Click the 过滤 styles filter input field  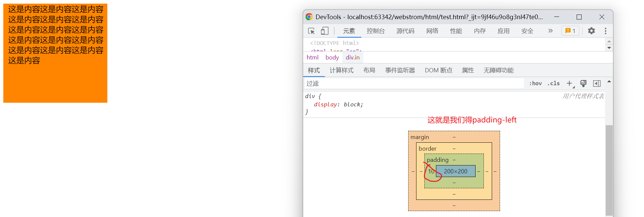click(413, 84)
